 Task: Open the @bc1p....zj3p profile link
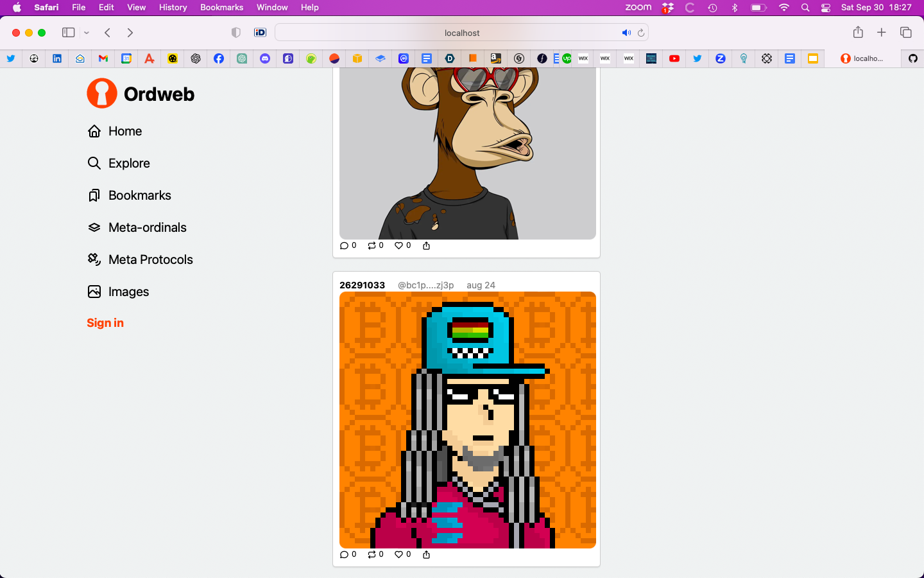[x=425, y=285]
